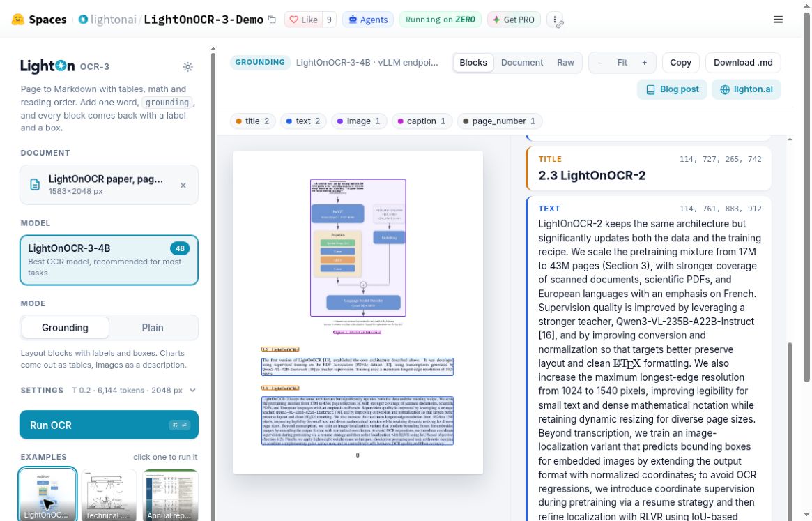Click the Hugging Face Spaces logo
The height and width of the screenshot is (521, 812).
pyautogui.click(x=18, y=20)
